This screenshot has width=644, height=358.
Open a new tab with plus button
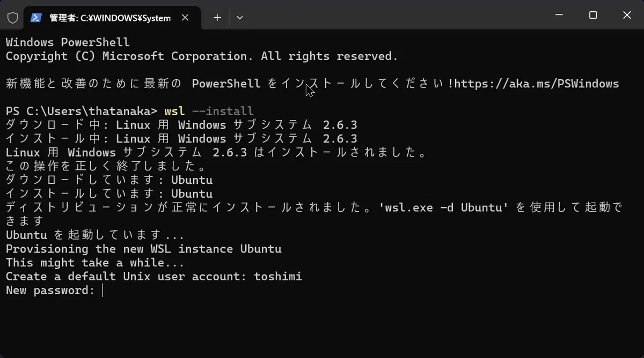(217, 18)
